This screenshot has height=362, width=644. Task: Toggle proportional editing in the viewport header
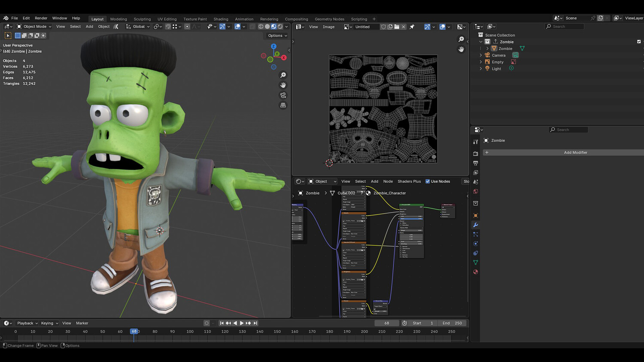tap(187, 27)
